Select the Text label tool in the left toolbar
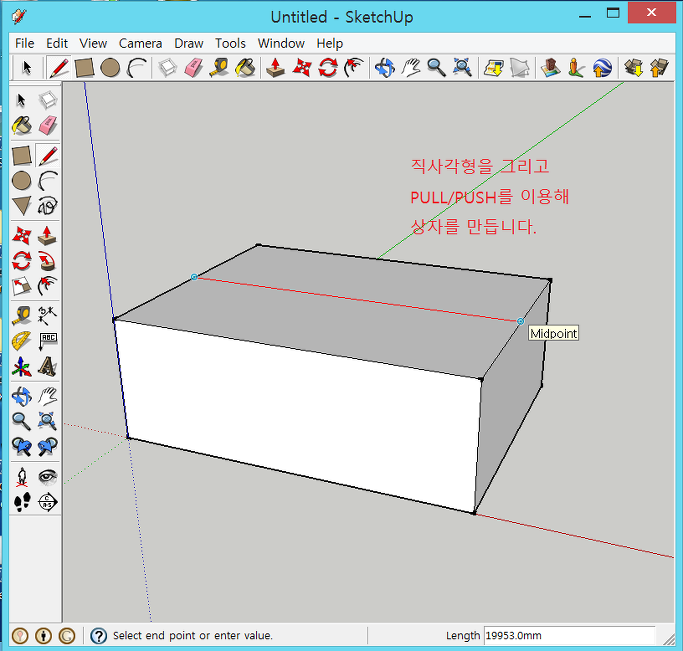 click(x=47, y=341)
